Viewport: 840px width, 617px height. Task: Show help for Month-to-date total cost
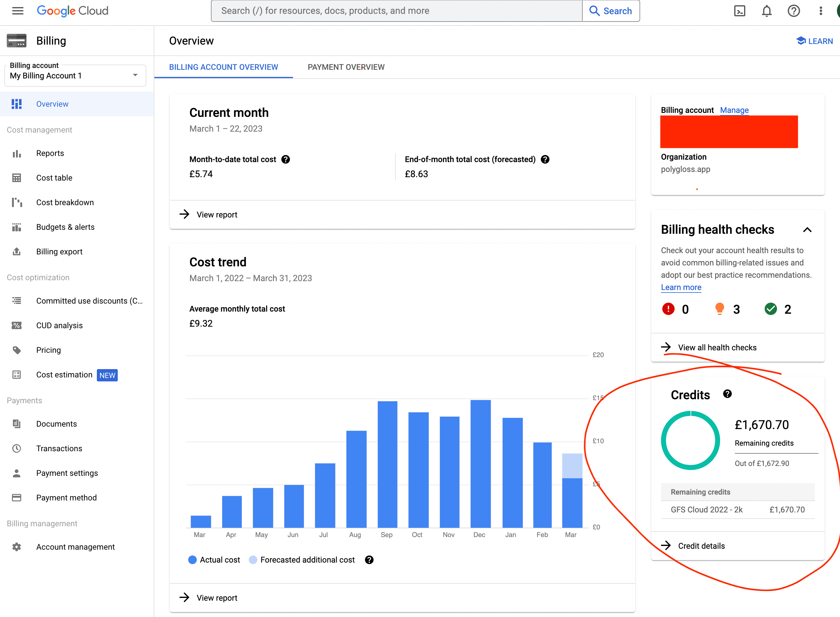(286, 159)
